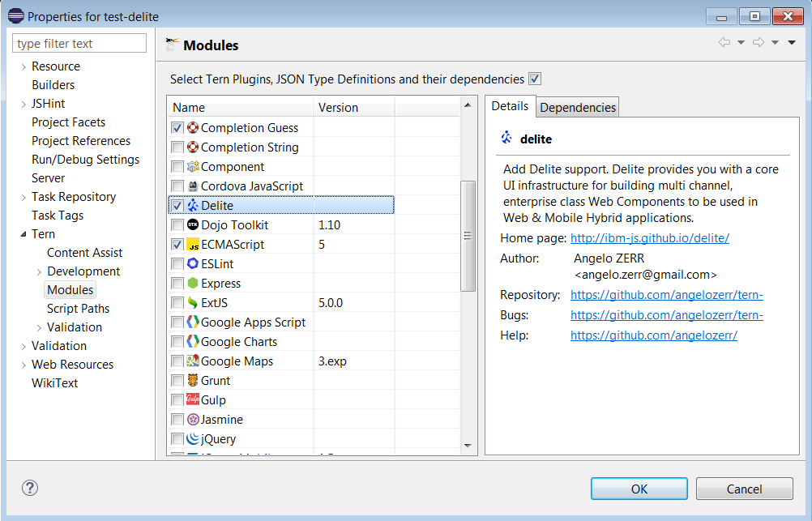Image resolution: width=812 pixels, height=521 pixels.
Task: Expand the Tern section in the sidebar
Action: point(22,233)
